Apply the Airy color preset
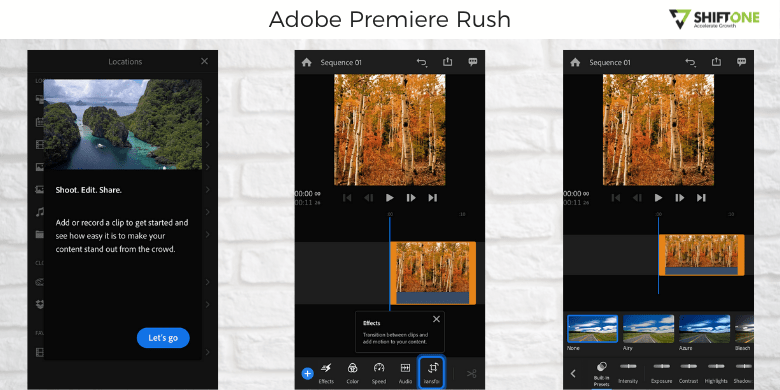The width and height of the screenshot is (780, 390). (649, 332)
